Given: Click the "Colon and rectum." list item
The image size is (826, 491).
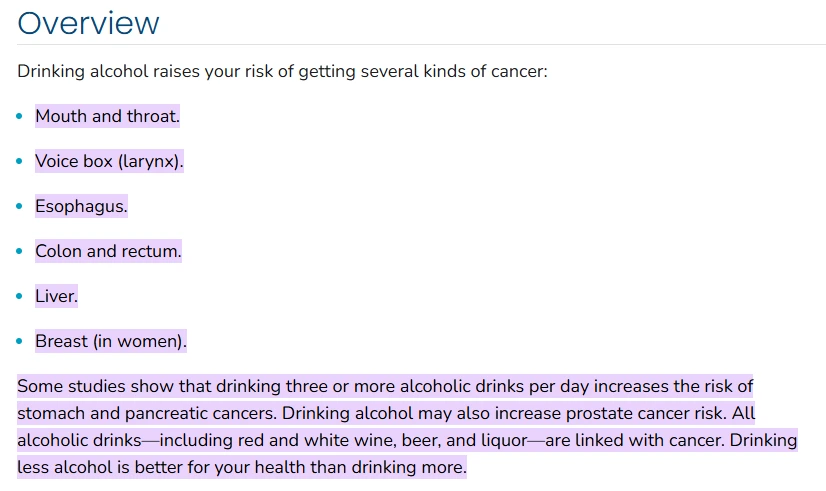Looking at the screenshot, I should point(108,251).
